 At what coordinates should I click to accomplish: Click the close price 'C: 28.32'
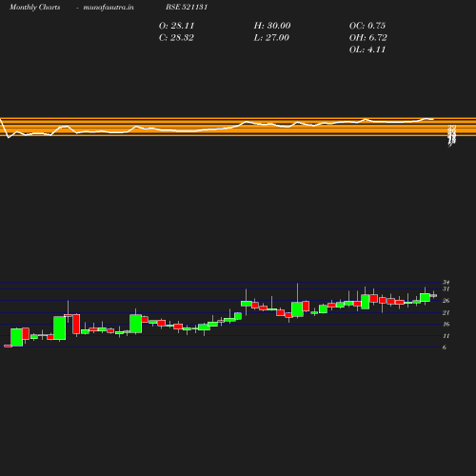(x=176, y=37)
